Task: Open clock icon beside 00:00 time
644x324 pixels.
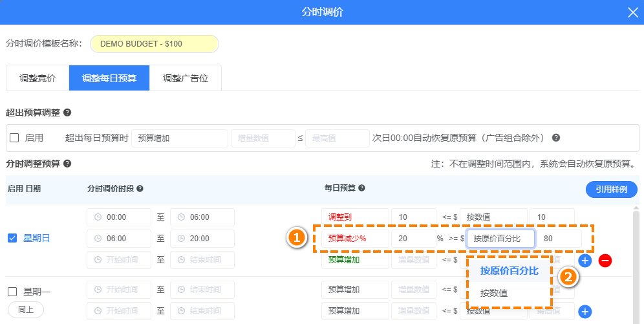Action: [x=98, y=217]
